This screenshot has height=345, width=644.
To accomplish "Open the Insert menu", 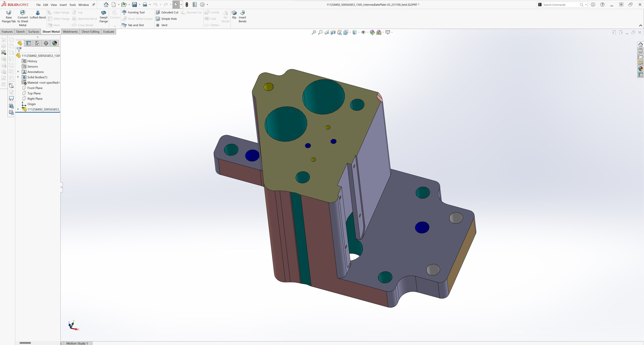I will pyautogui.click(x=63, y=5).
